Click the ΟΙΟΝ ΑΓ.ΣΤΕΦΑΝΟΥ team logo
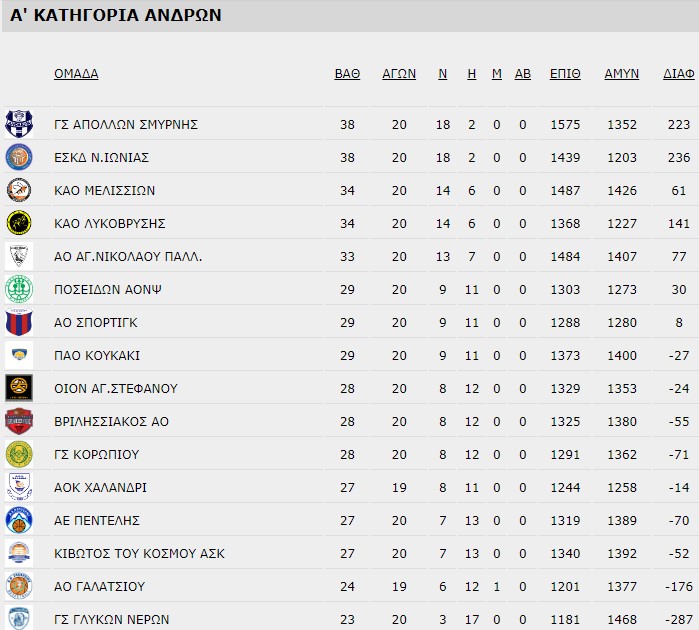 19,388
